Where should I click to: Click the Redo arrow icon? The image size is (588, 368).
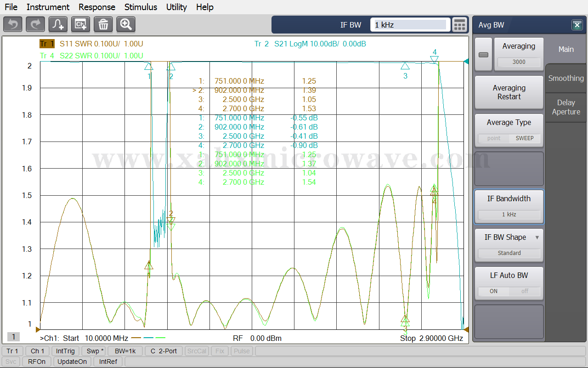click(35, 24)
